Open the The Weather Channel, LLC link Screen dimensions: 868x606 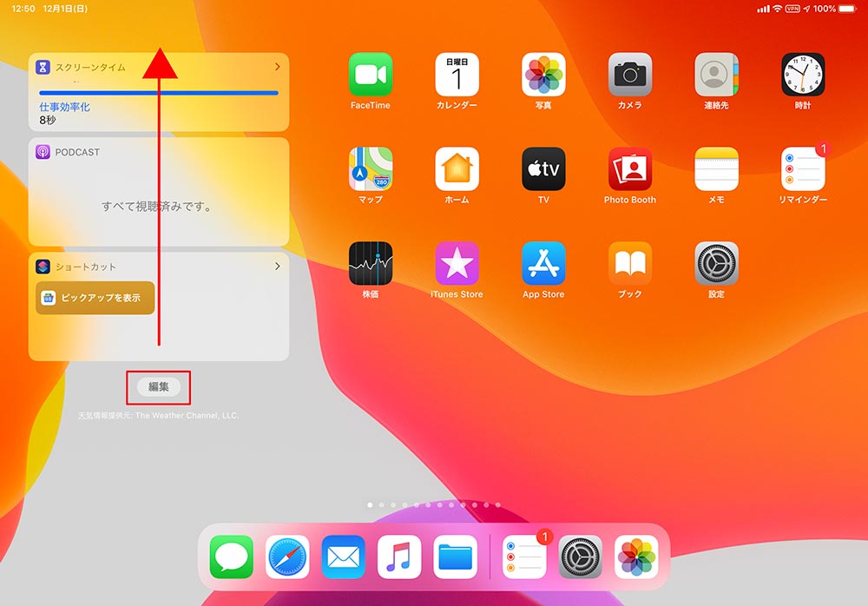coord(187,416)
